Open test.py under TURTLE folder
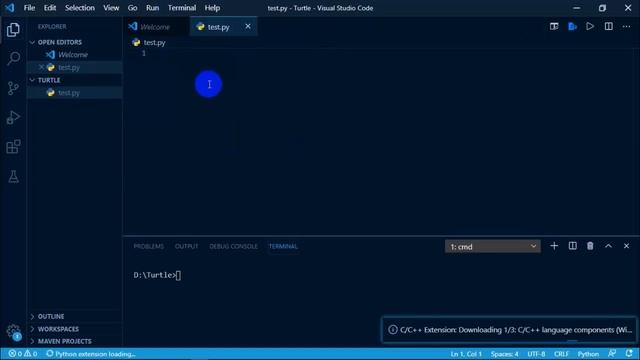640x360 pixels. click(x=74, y=93)
